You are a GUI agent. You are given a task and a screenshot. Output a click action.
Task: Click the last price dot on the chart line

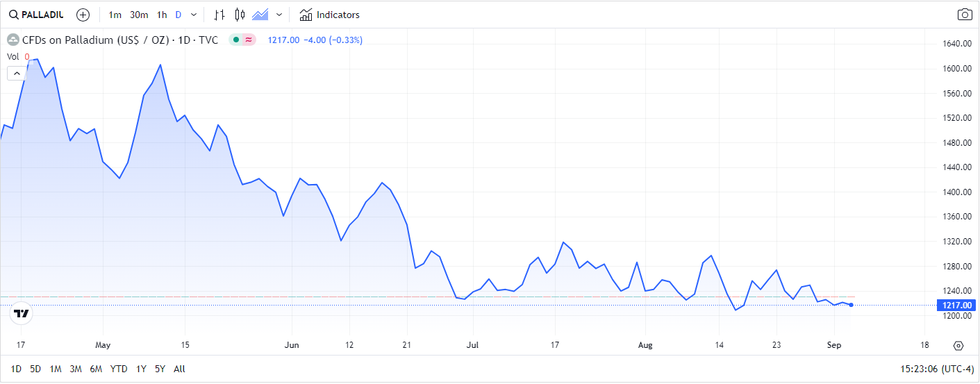(851, 305)
